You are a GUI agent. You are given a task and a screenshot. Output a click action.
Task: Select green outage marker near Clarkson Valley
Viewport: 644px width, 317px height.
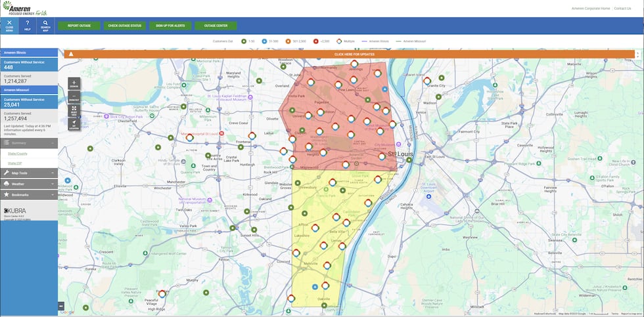(x=90, y=148)
